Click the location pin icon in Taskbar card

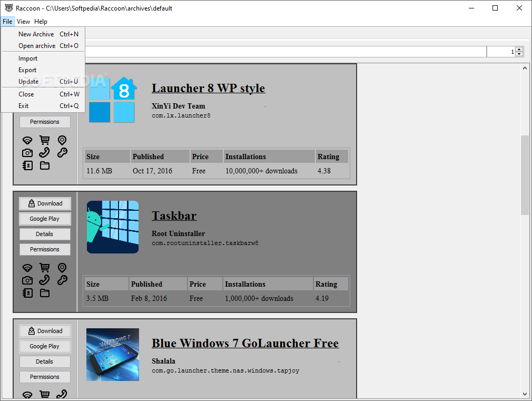(x=62, y=268)
